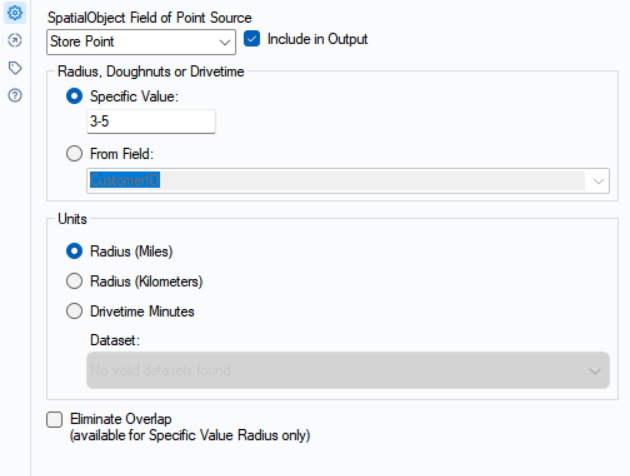Click the SpatialObject Field of Point Source label
This screenshot has width=630, height=476.
pos(150,18)
